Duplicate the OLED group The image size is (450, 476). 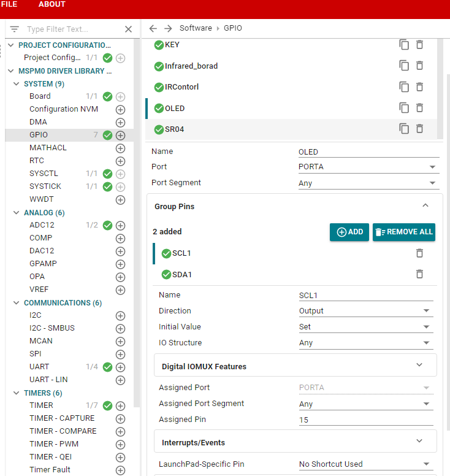tap(404, 108)
